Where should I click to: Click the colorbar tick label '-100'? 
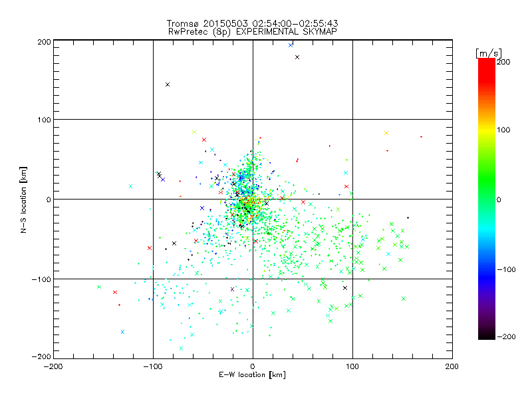click(x=506, y=269)
